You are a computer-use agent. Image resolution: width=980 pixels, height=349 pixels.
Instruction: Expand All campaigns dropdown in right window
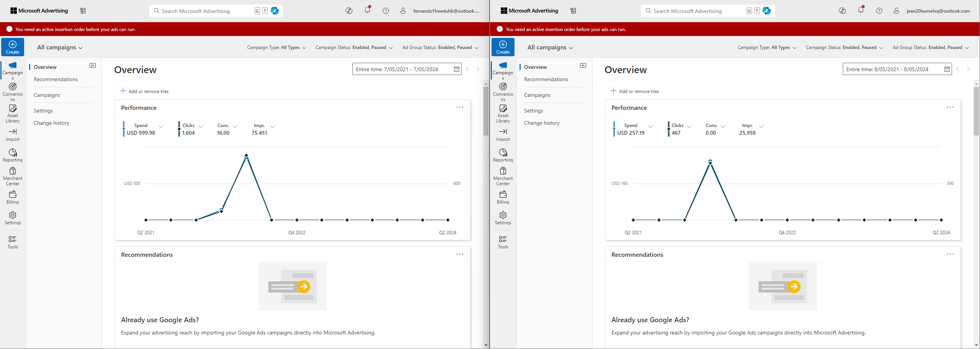point(550,47)
